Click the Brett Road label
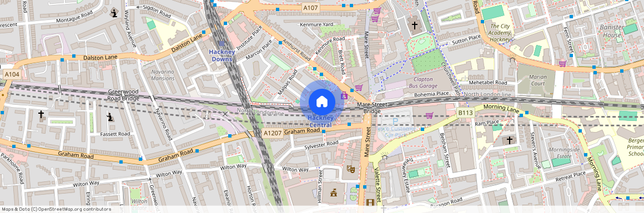This screenshot has height=213, width=644. click(341, 62)
